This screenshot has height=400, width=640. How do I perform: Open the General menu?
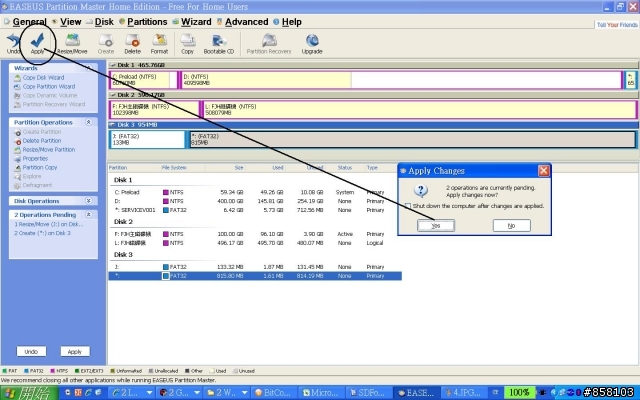[x=29, y=22]
